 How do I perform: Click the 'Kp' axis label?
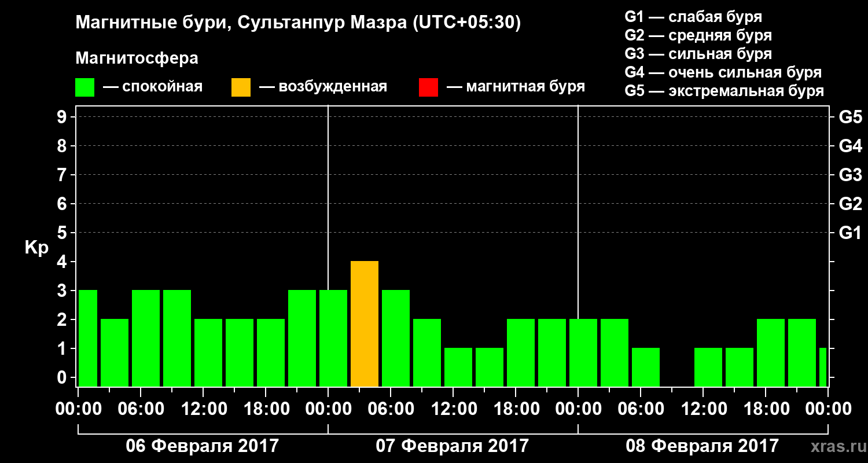(x=36, y=248)
